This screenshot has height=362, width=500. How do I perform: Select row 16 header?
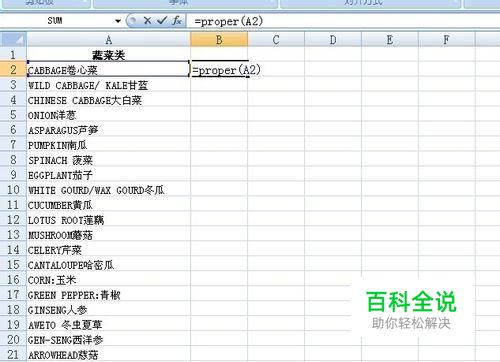(x=13, y=280)
